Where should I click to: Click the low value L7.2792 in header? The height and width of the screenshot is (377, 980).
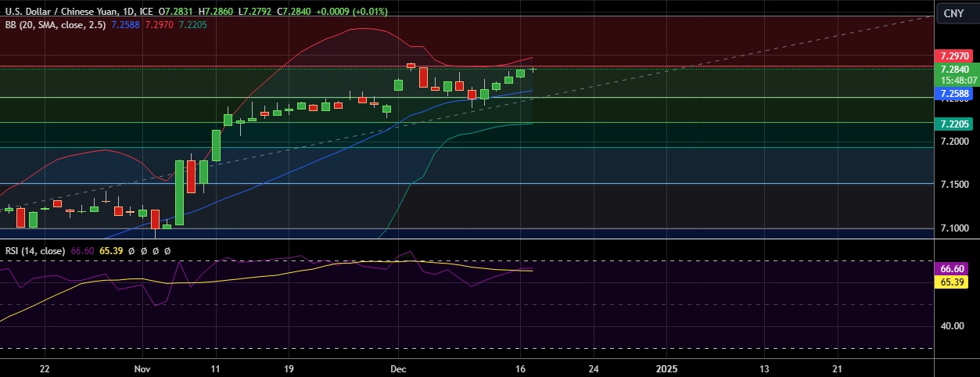coord(255,12)
